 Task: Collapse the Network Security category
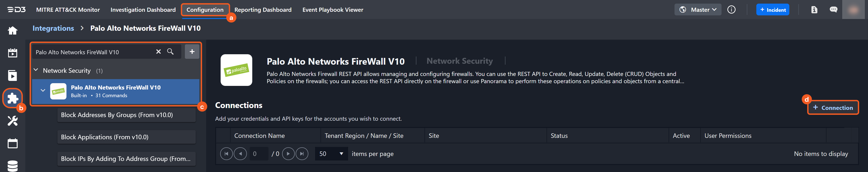[36, 70]
